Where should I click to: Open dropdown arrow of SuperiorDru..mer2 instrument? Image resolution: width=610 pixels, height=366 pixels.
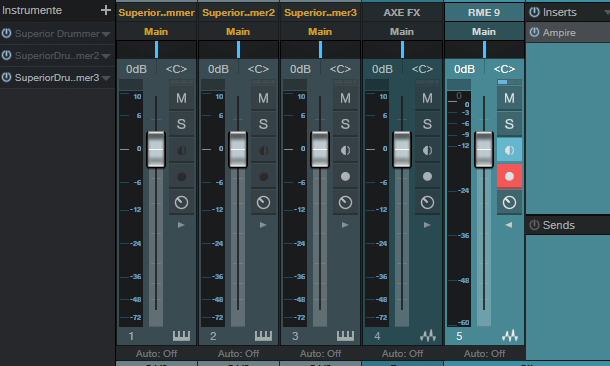[106, 56]
